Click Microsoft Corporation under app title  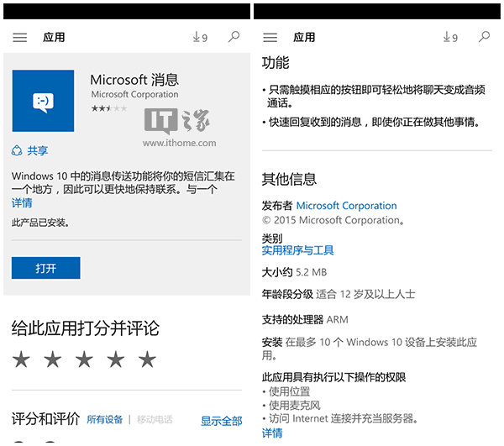pos(134,94)
